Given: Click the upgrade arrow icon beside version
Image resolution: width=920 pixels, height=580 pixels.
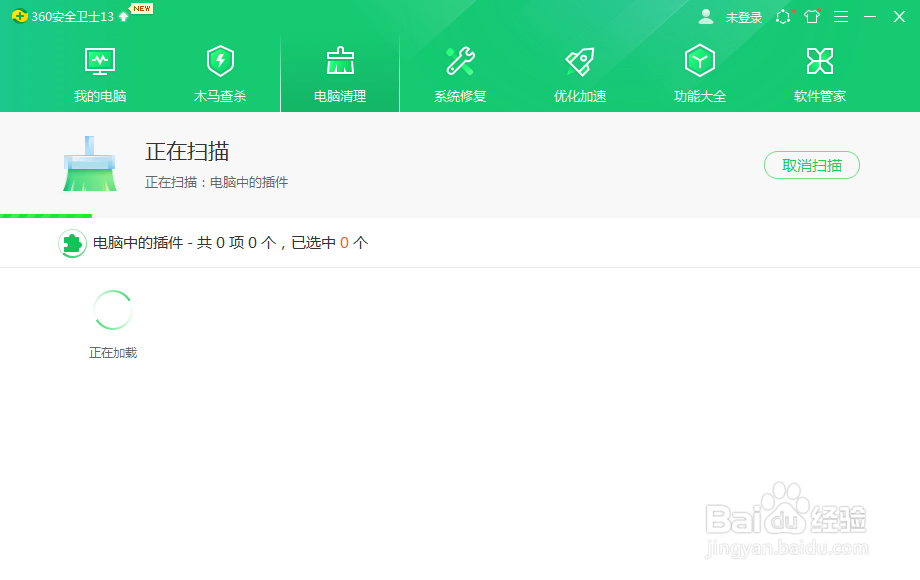Looking at the screenshot, I should [x=123, y=16].
